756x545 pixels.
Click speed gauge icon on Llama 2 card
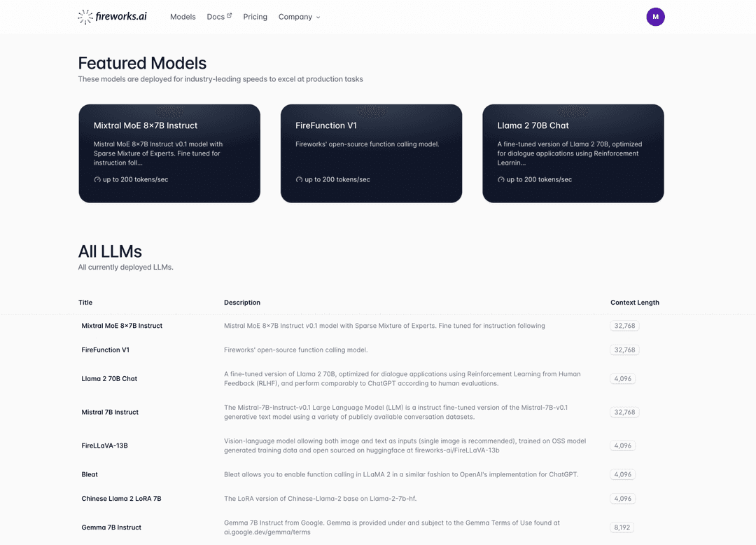tap(501, 180)
